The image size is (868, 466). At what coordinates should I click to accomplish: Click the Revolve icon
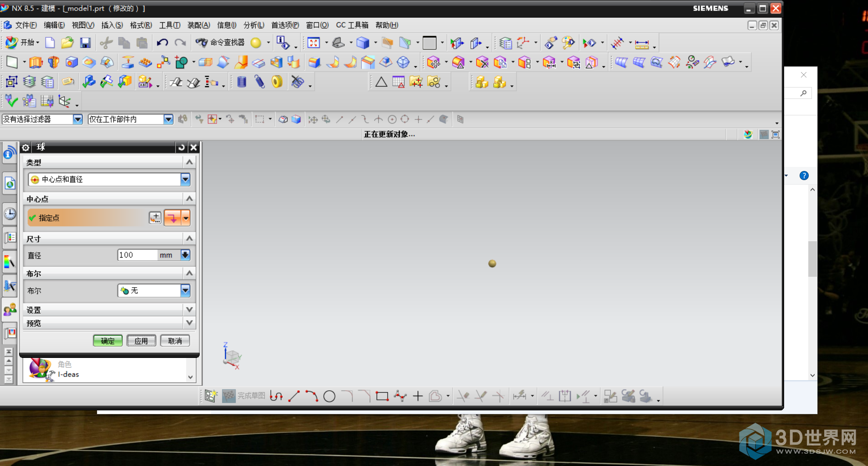(53, 62)
